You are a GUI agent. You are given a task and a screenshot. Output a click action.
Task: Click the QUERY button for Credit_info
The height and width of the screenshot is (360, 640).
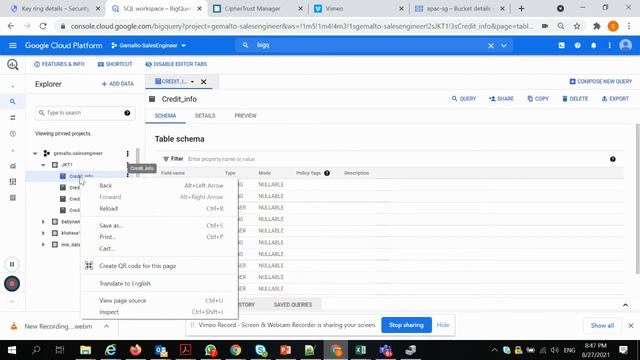point(464,99)
